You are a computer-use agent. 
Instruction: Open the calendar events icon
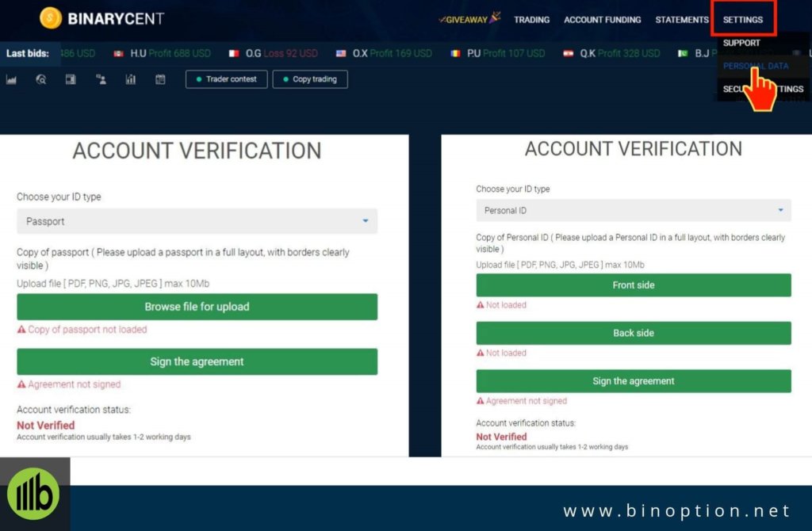coord(160,79)
